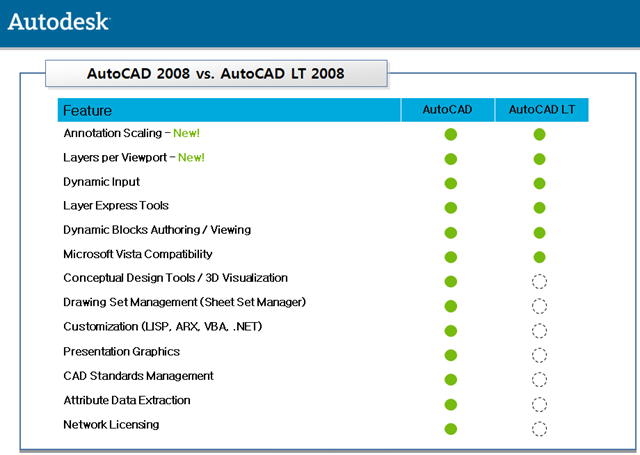Select the Layer Express Tools row text
This screenshot has width=640, height=455.
(116, 205)
